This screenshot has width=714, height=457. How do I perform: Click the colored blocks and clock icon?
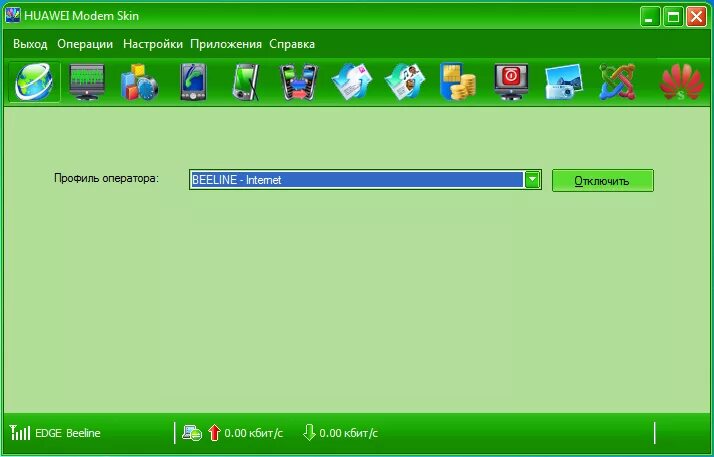click(x=139, y=82)
